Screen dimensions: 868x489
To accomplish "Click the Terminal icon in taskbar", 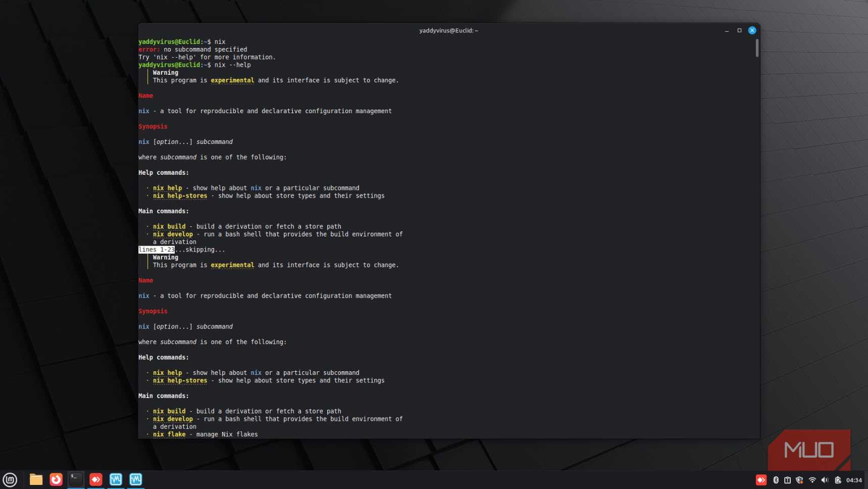I will (x=76, y=479).
